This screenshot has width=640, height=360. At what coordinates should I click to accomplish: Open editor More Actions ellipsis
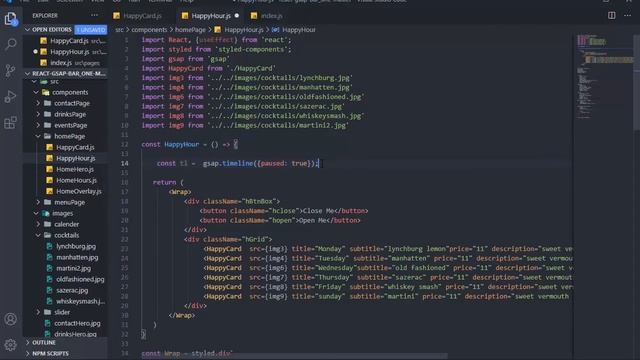pos(627,16)
